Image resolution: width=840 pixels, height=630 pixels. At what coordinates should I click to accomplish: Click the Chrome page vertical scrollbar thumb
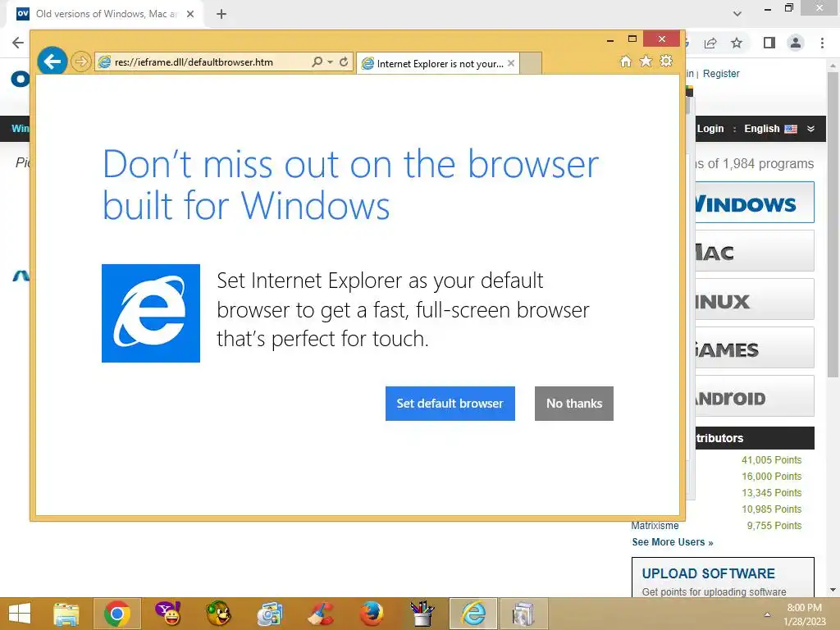click(x=833, y=225)
